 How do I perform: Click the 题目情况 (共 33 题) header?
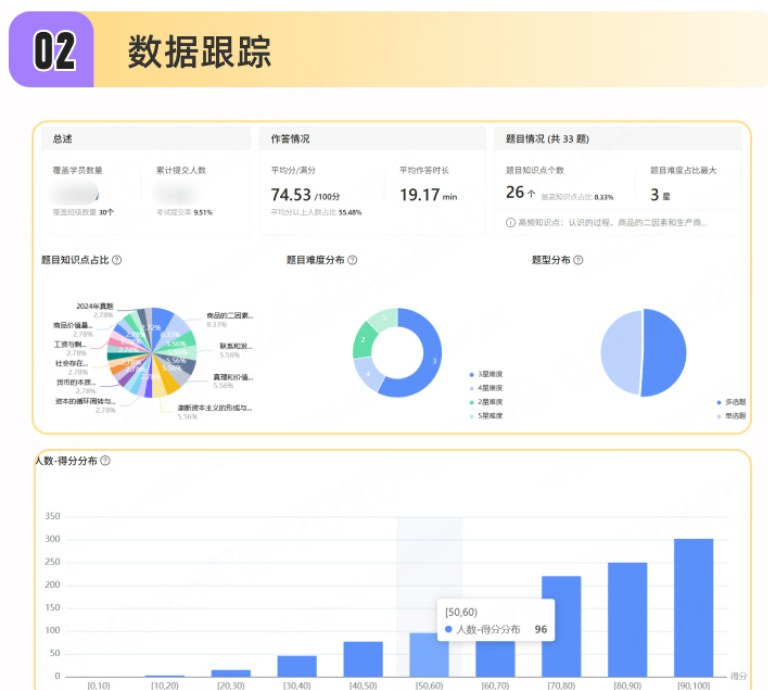tap(618, 139)
